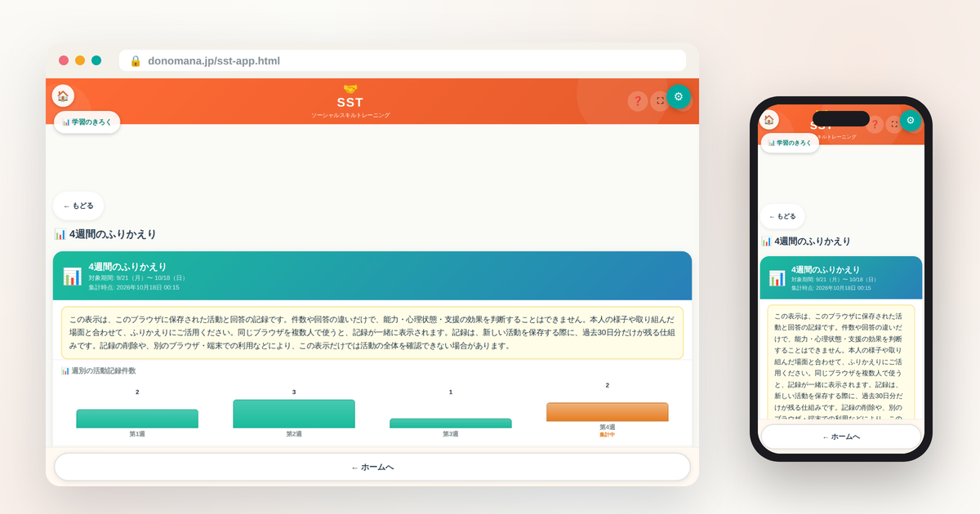Click the 第2週 label under the chart
The height and width of the screenshot is (514, 980).
[294, 434]
